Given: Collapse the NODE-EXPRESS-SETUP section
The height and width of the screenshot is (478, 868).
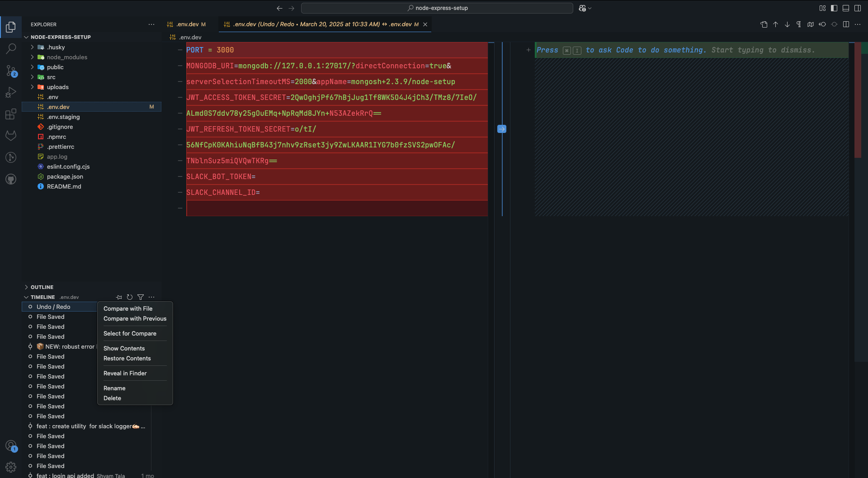Looking at the screenshot, I should [x=26, y=37].
